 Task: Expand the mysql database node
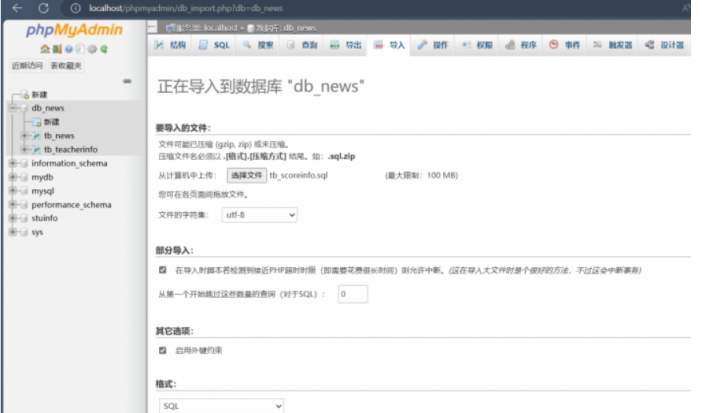pos(13,191)
